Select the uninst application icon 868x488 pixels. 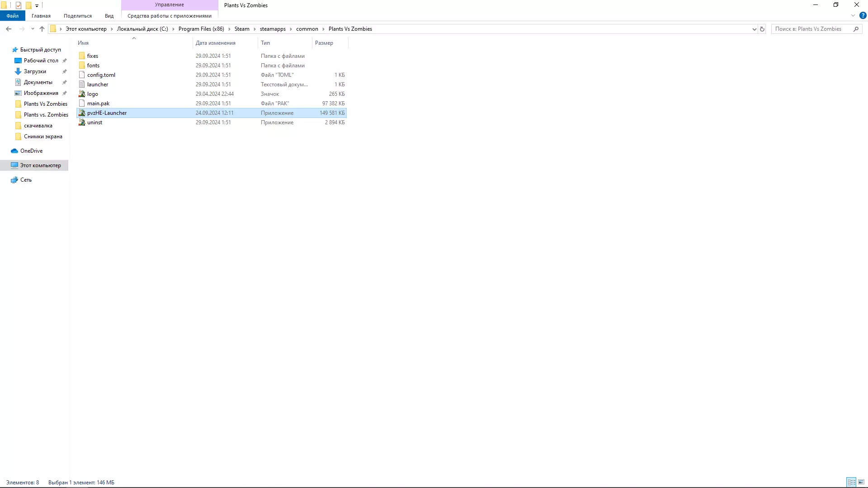(x=82, y=122)
